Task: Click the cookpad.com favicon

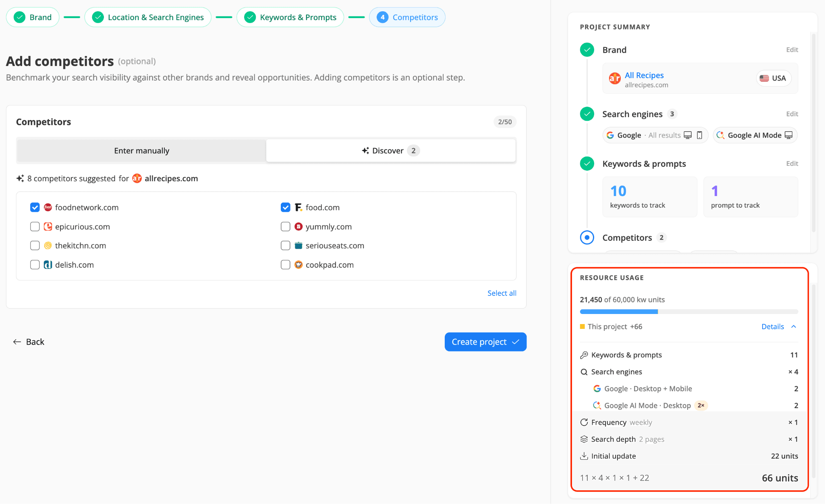Action: point(298,265)
